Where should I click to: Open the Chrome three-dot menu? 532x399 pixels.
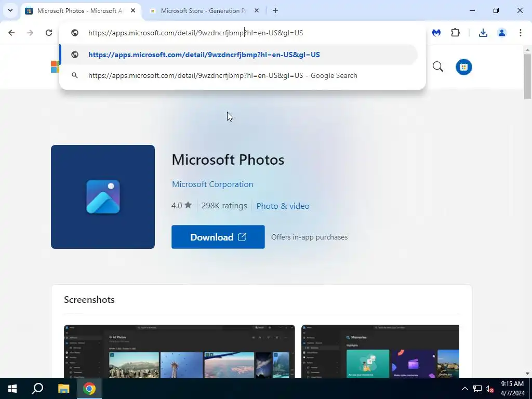(521, 33)
